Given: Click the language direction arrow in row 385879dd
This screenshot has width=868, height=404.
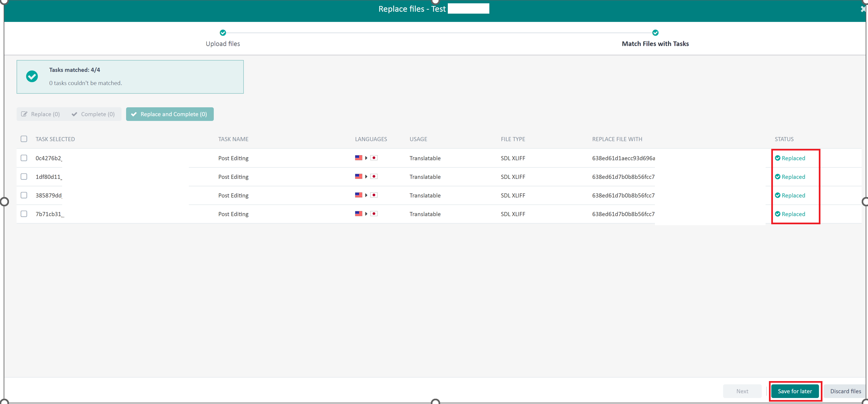Looking at the screenshot, I should (366, 195).
